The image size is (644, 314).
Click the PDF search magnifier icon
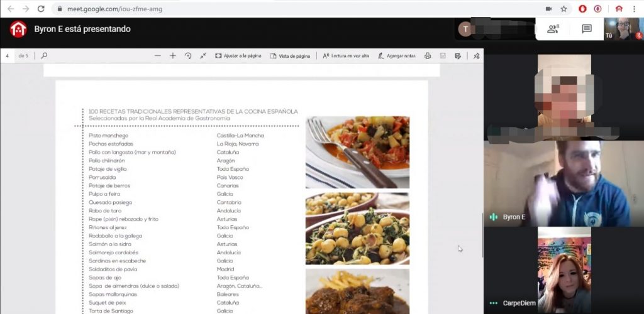coord(44,56)
